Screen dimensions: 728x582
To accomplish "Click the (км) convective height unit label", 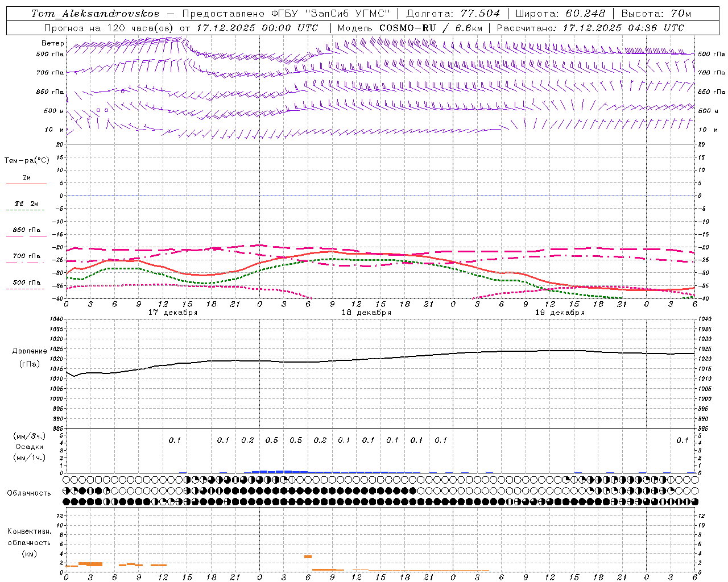I will click(29, 554).
